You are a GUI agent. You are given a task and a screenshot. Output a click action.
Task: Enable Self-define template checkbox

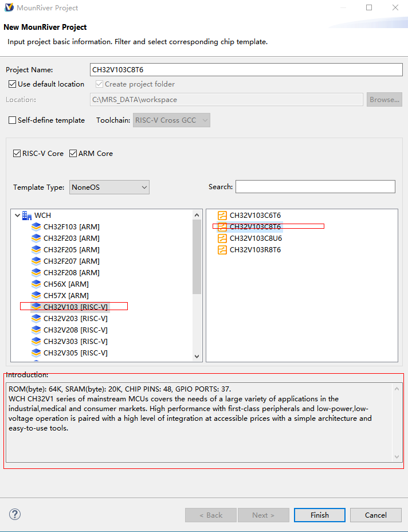pyautogui.click(x=12, y=120)
